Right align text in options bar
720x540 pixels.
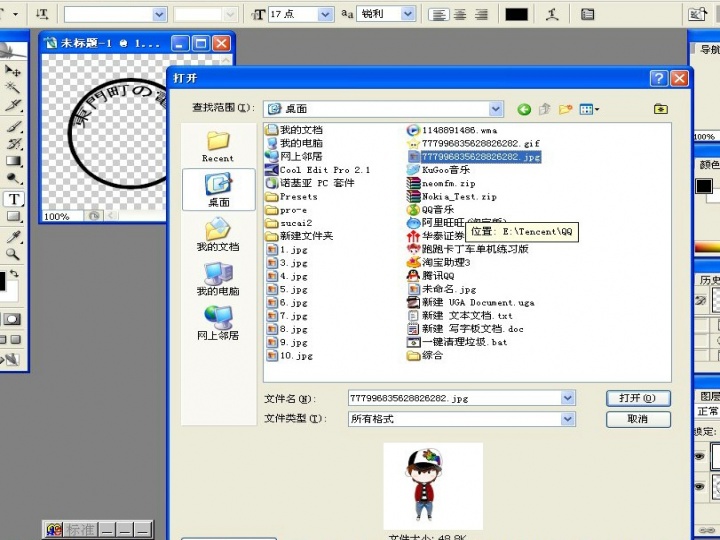[x=481, y=14]
